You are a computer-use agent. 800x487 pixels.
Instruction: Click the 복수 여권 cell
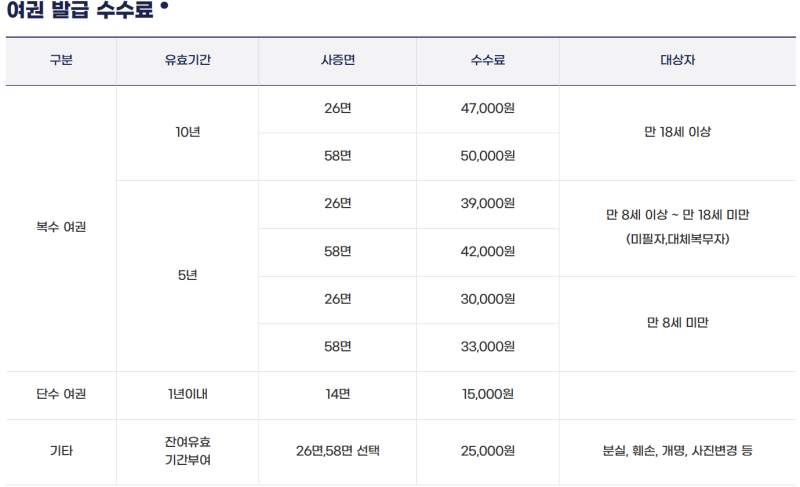[x=61, y=227]
